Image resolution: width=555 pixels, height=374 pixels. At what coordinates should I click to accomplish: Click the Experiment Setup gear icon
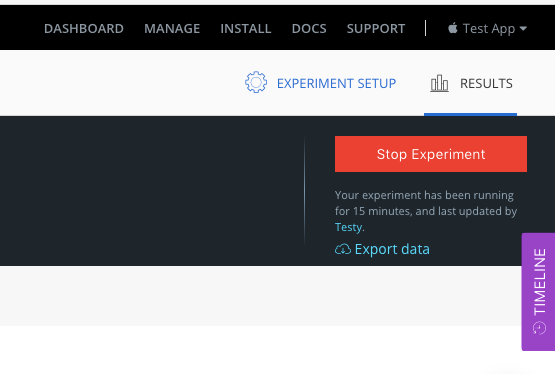tap(256, 82)
